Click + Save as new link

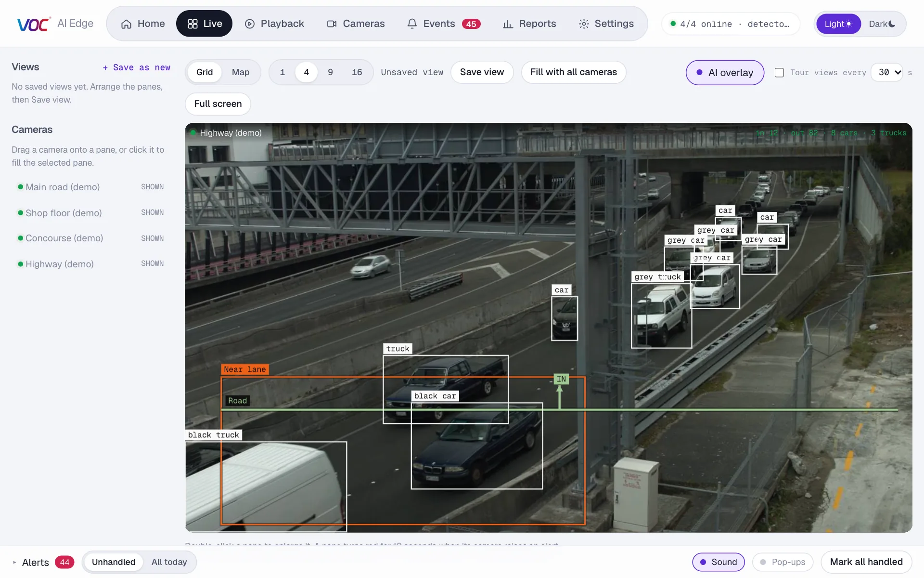pyautogui.click(x=137, y=67)
